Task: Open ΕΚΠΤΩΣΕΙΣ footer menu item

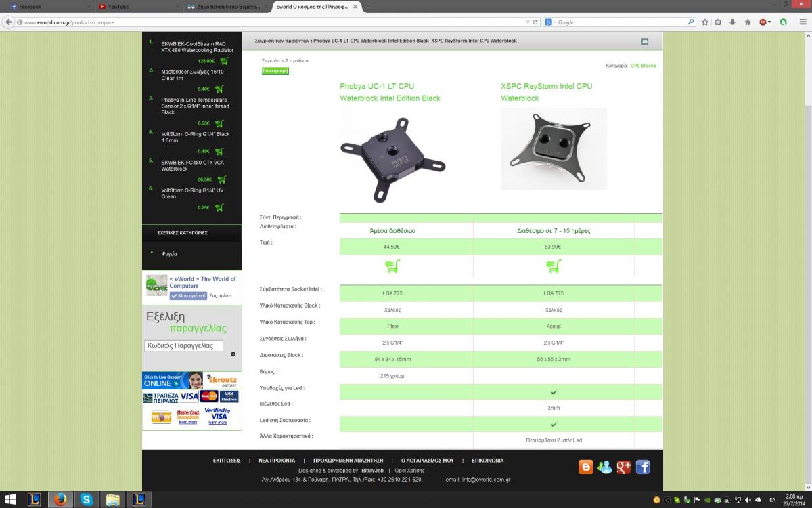Action: tap(227, 461)
